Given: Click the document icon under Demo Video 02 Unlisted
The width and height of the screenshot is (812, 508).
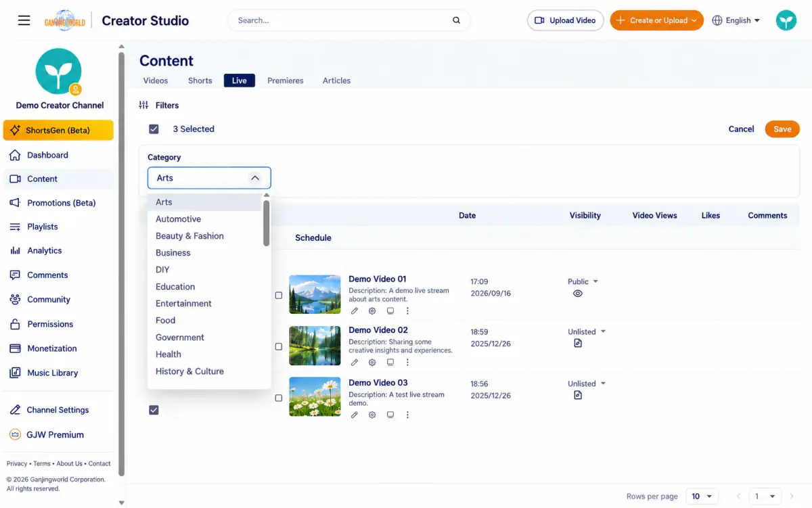Looking at the screenshot, I should tap(577, 344).
